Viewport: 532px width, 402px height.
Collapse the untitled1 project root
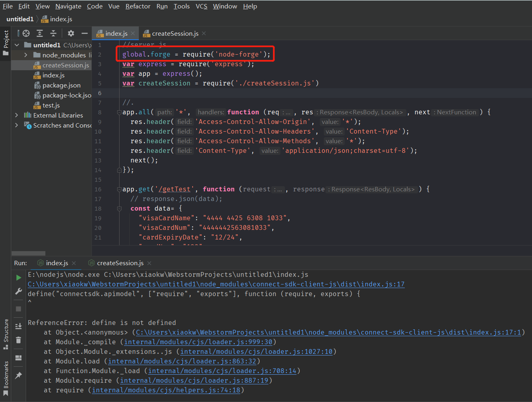17,45
